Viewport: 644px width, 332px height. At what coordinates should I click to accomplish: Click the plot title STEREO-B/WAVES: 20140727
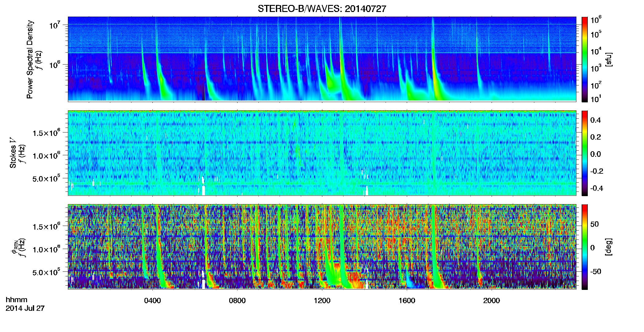[x=322, y=9]
